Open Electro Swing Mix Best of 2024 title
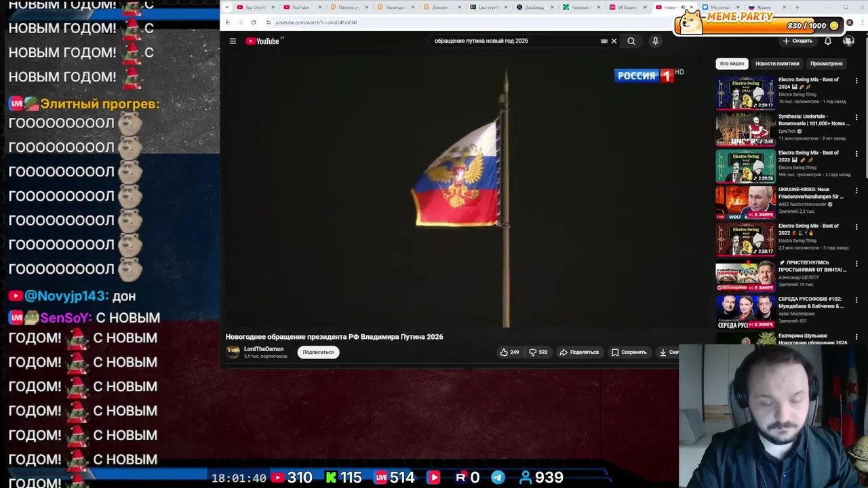 point(808,83)
